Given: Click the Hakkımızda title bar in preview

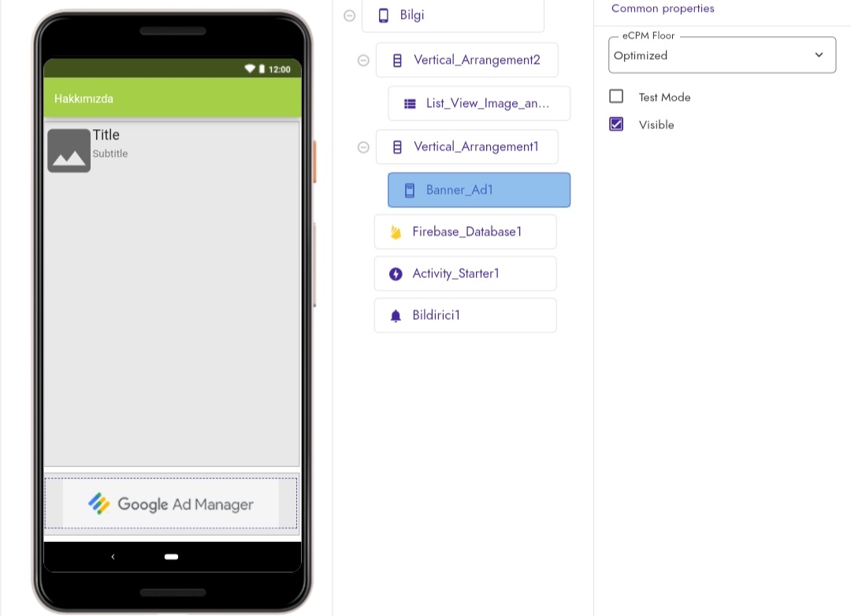Looking at the screenshot, I should click(x=172, y=98).
